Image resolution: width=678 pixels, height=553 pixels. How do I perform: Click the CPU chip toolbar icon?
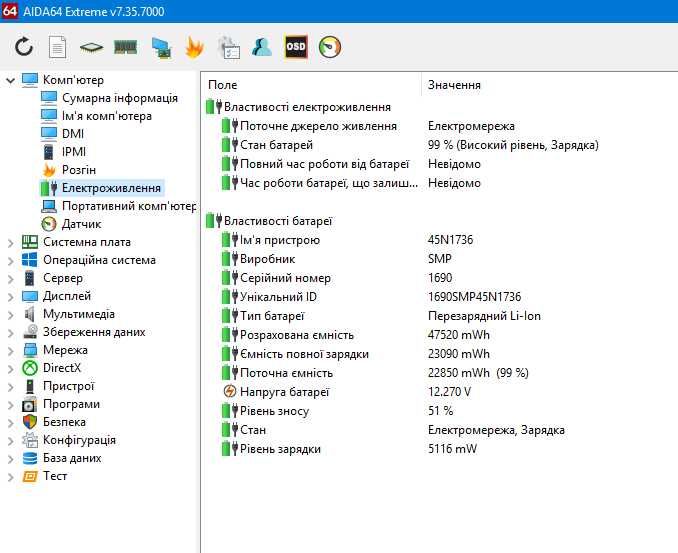tap(91, 47)
